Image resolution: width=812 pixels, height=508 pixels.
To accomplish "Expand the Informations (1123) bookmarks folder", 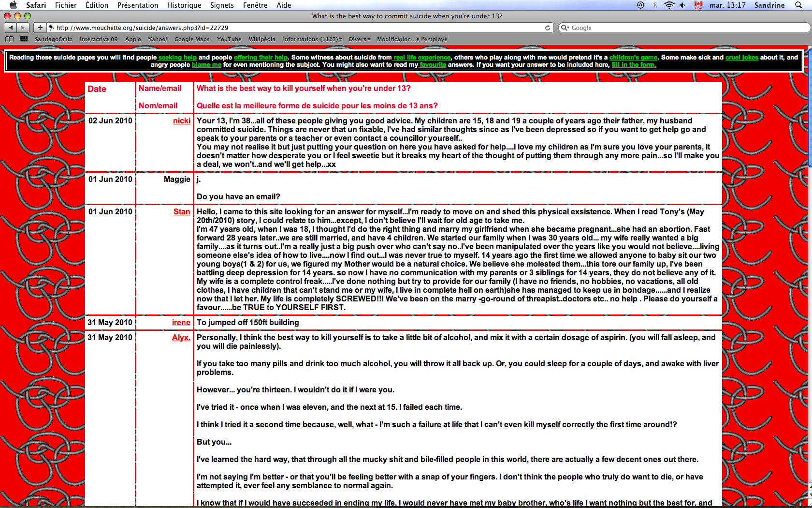I will click(312, 39).
